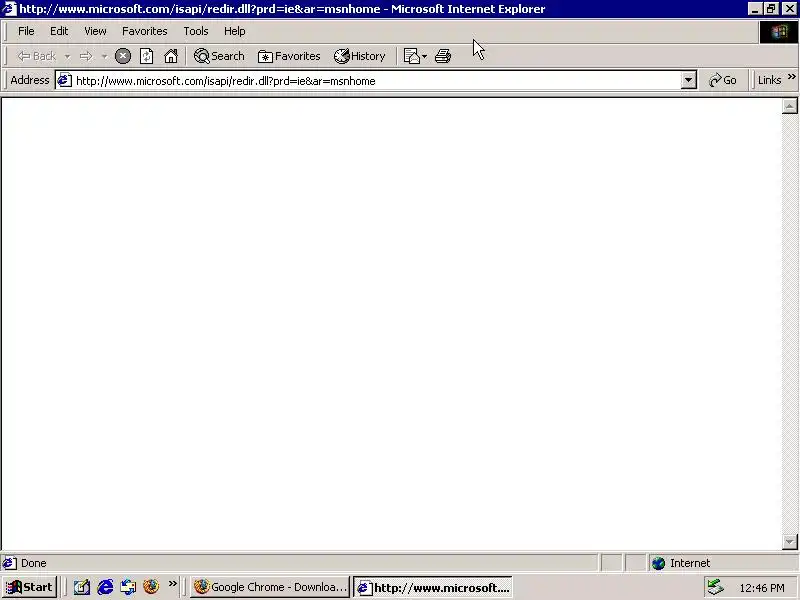Click the Forward arrow button
Screen dimensions: 800x600
click(x=86, y=56)
